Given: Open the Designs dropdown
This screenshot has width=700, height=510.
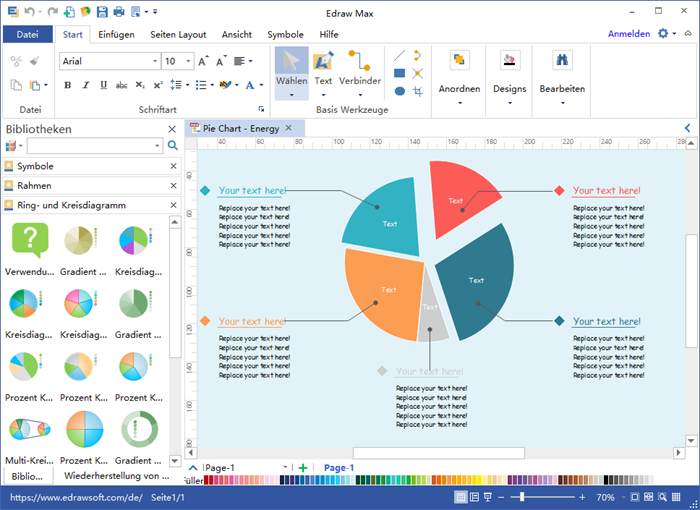Looking at the screenshot, I should 509,70.
